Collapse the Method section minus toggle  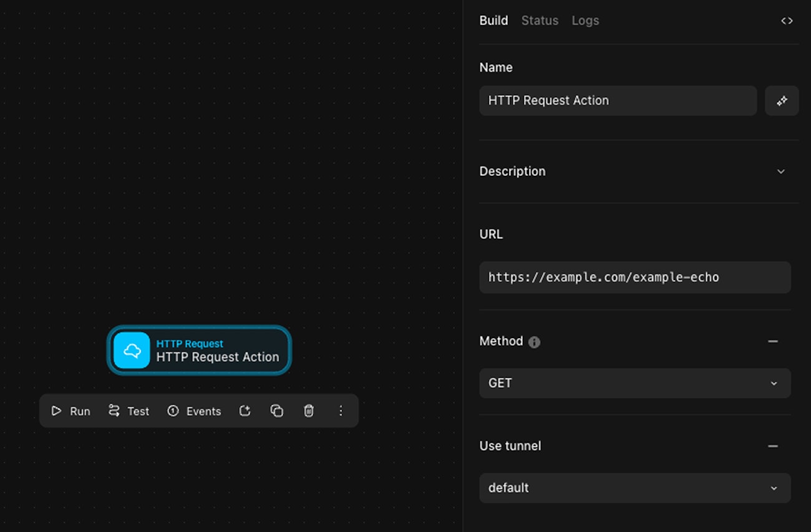tap(773, 341)
